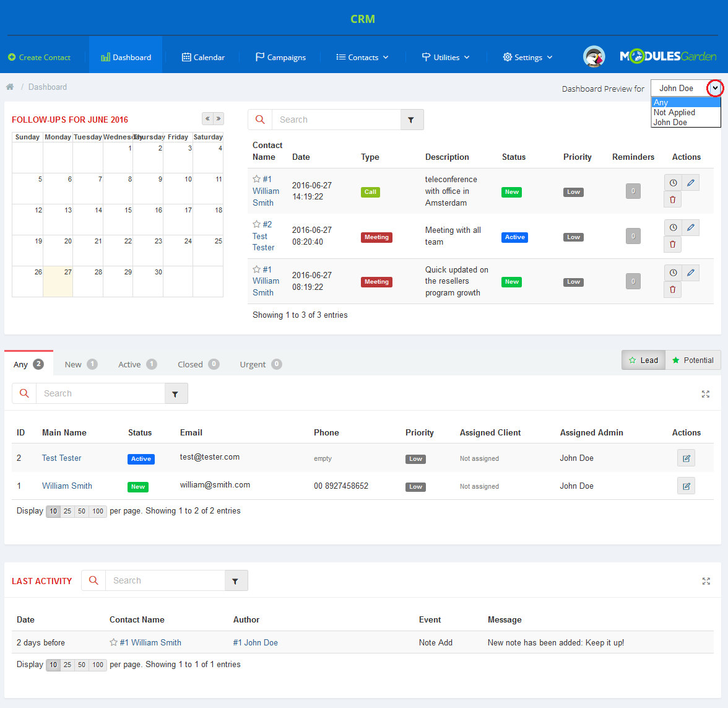The height and width of the screenshot is (708, 728).
Task: Select Not Applied in dashboard preview dropdown
Action: (x=686, y=113)
